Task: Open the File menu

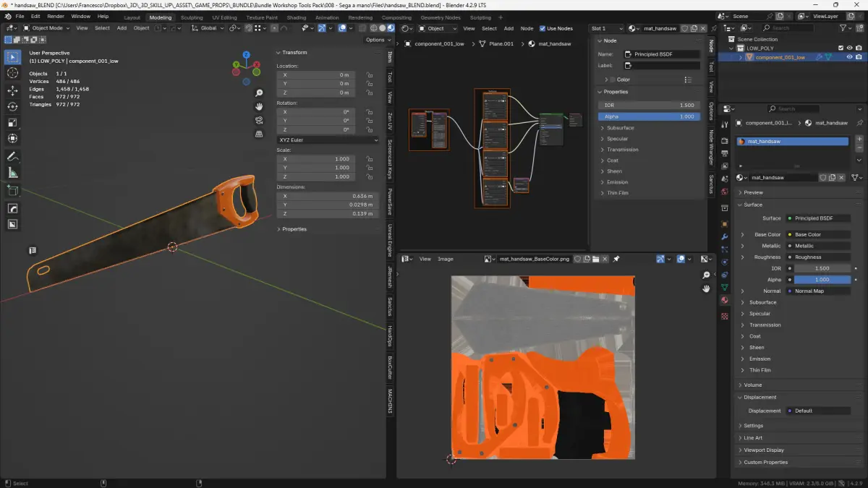Action: [x=18, y=16]
